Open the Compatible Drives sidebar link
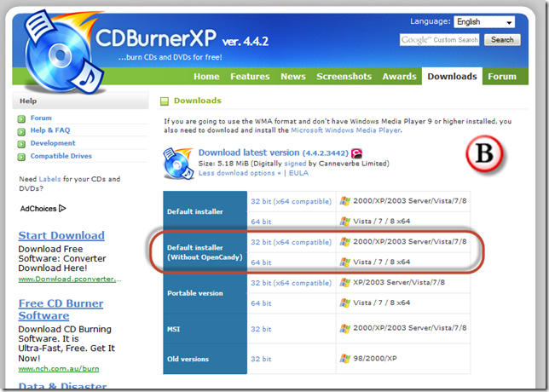The width and height of the screenshot is (549, 392). 61,156
